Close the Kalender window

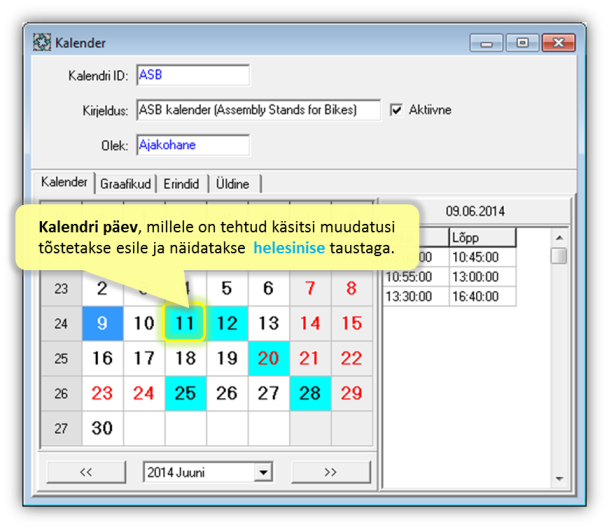coord(559,43)
